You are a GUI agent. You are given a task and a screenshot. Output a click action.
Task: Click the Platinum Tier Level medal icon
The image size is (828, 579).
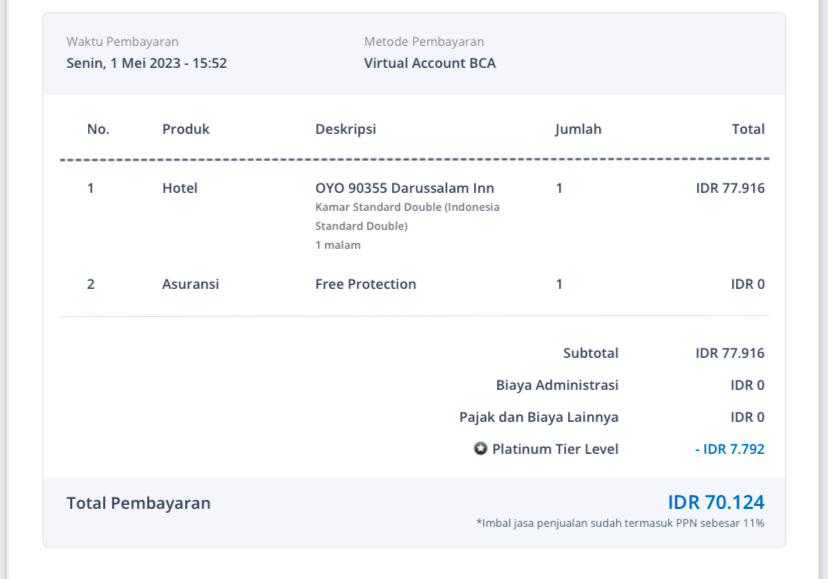[x=481, y=449]
